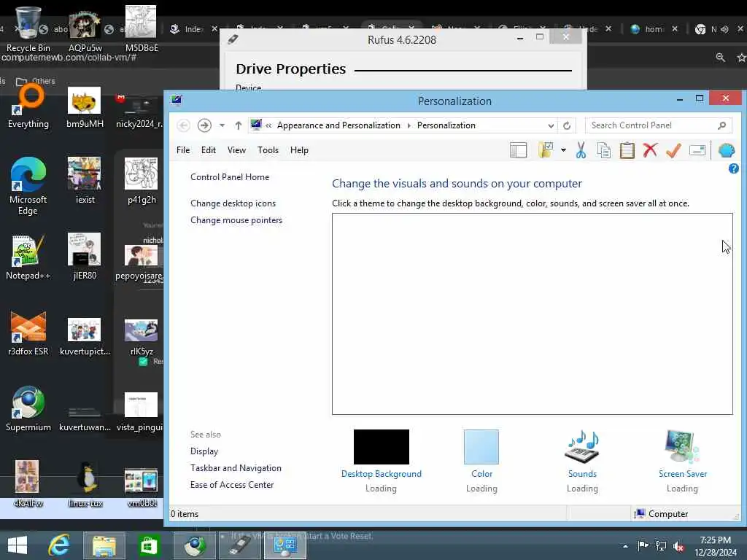The width and height of the screenshot is (747, 560).
Task: Open the Display link under See also
Action: click(204, 451)
